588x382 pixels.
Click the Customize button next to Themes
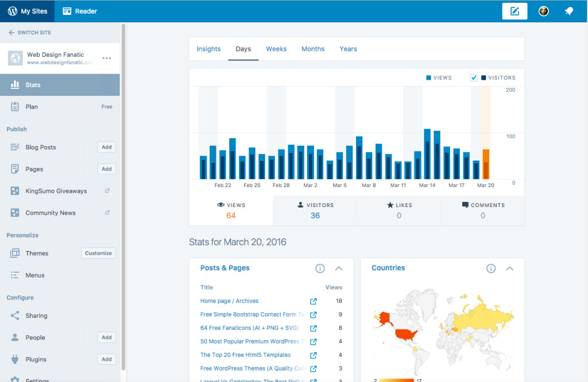[x=98, y=254]
